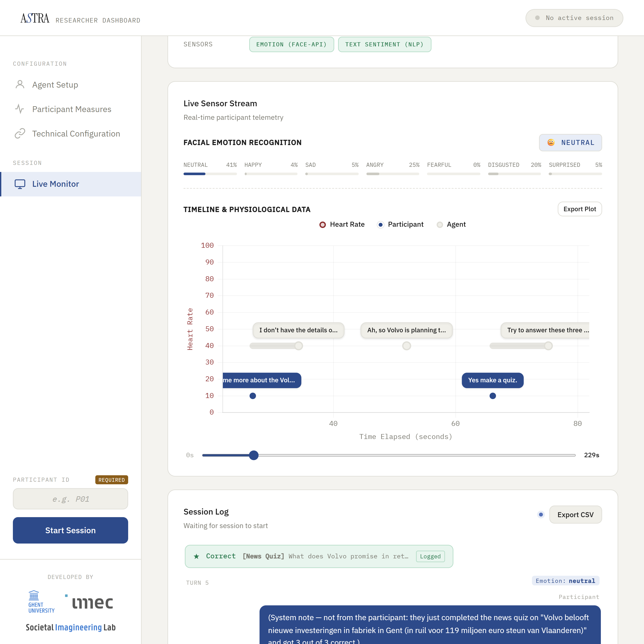The width and height of the screenshot is (644, 644).
Task: Select the Live Monitor menu item
Action: click(x=71, y=184)
